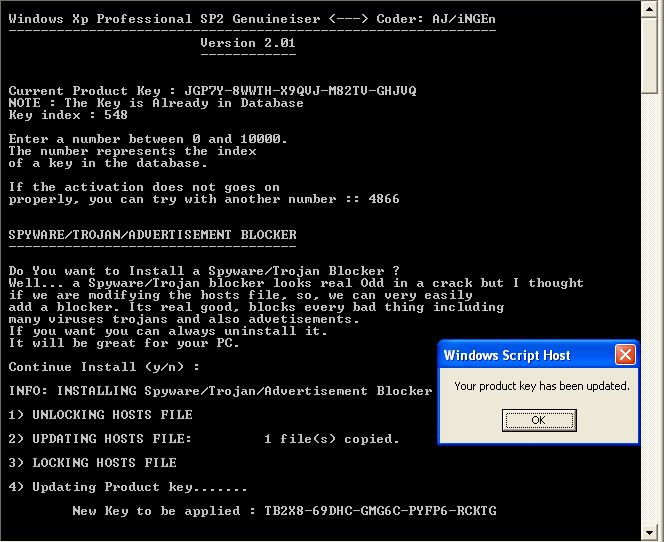Click "Your product key has been updated." message
The height and width of the screenshot is (542, 664).
[542, 386]
